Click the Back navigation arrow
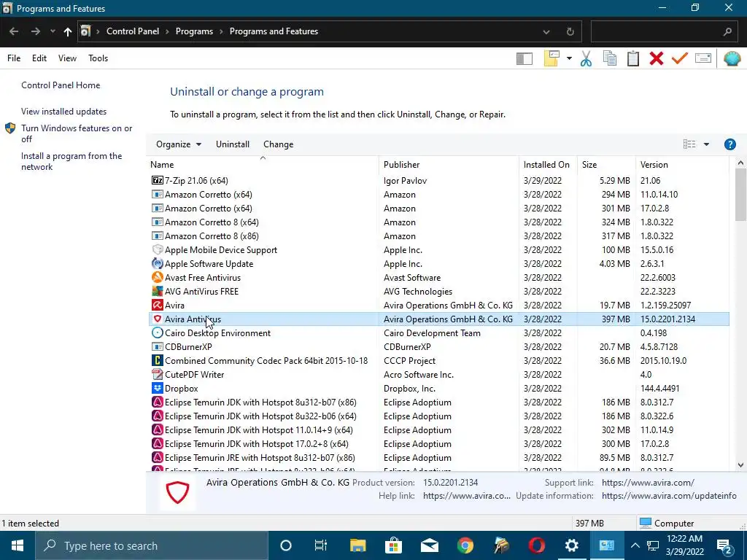Screen dimensions: 747x560 click(x=14, y=31)
